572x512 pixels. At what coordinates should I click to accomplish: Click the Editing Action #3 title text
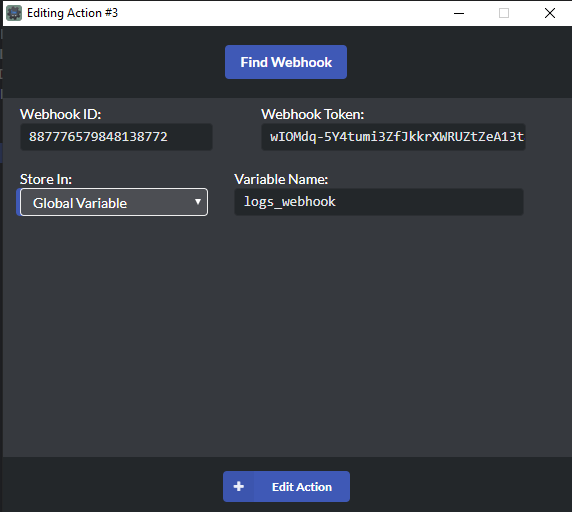click(x=72, y=13)
